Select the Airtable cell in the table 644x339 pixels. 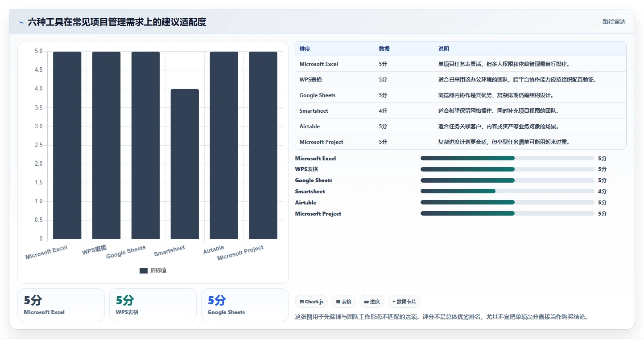pos(310,127)
